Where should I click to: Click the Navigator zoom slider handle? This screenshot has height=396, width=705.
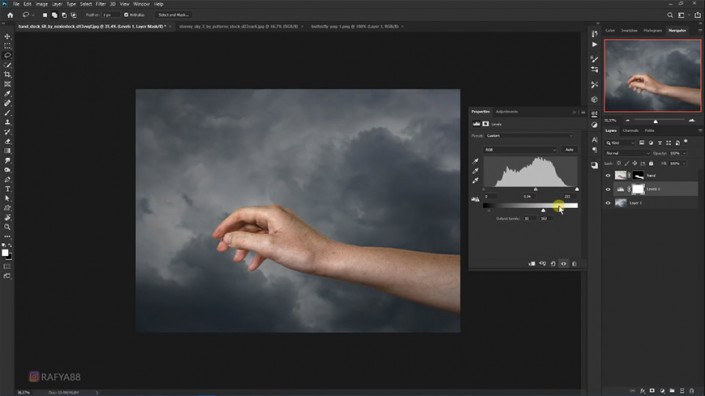click(656, 121)
